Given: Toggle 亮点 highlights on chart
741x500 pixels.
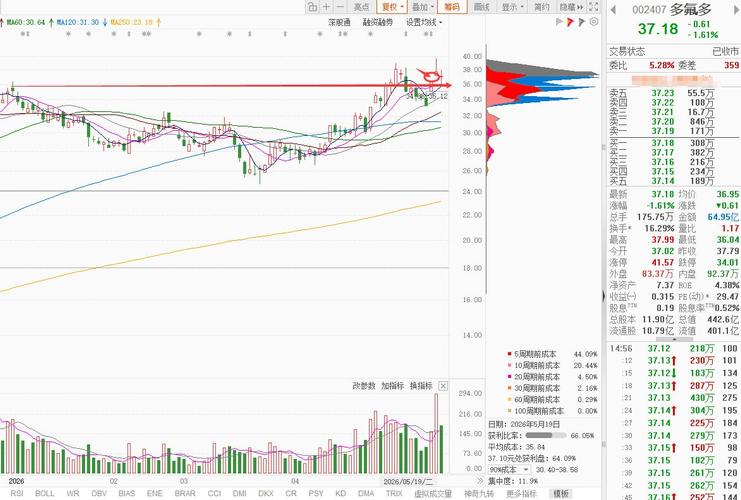Looking at the screenshot, I should [362, 7].
